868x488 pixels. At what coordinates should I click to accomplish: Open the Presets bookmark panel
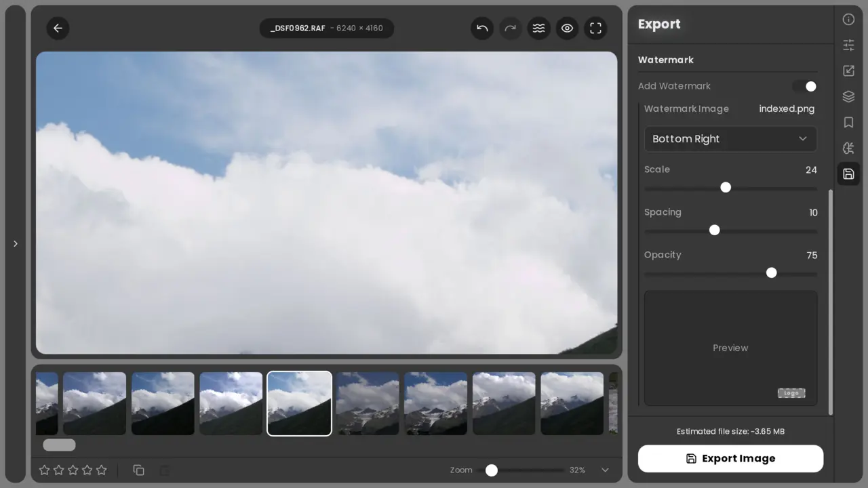click(848, 123)
